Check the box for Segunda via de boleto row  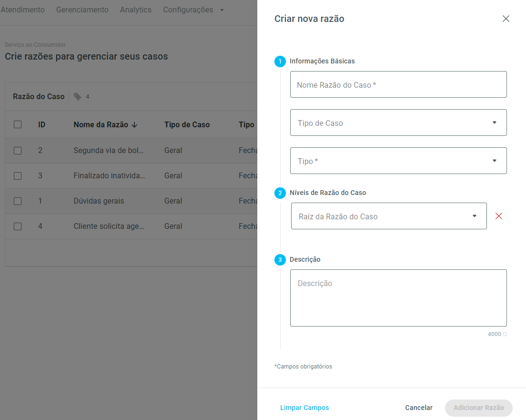click(18, 150)
